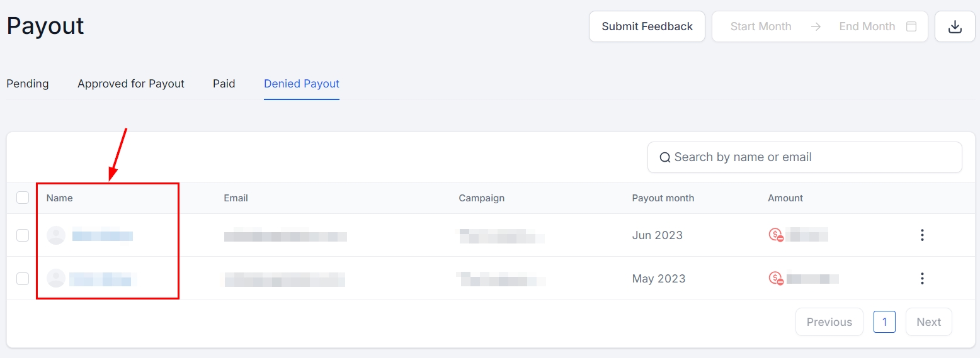Click the download export icon button
The height and width of the screenshot is (358, 980).
[955, 26]
